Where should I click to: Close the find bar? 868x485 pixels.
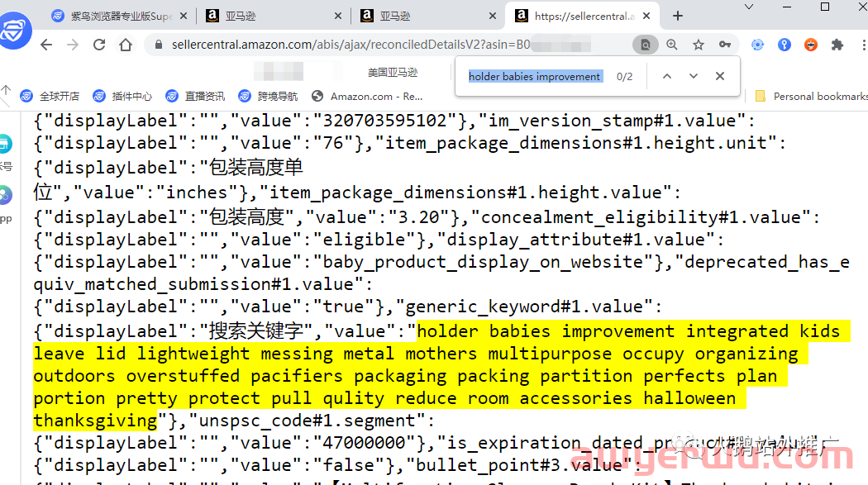coord(720,76)
